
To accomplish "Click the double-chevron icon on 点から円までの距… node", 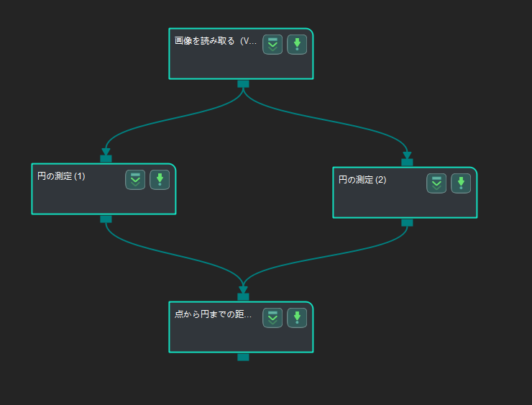I will click(x=272, y=318).
